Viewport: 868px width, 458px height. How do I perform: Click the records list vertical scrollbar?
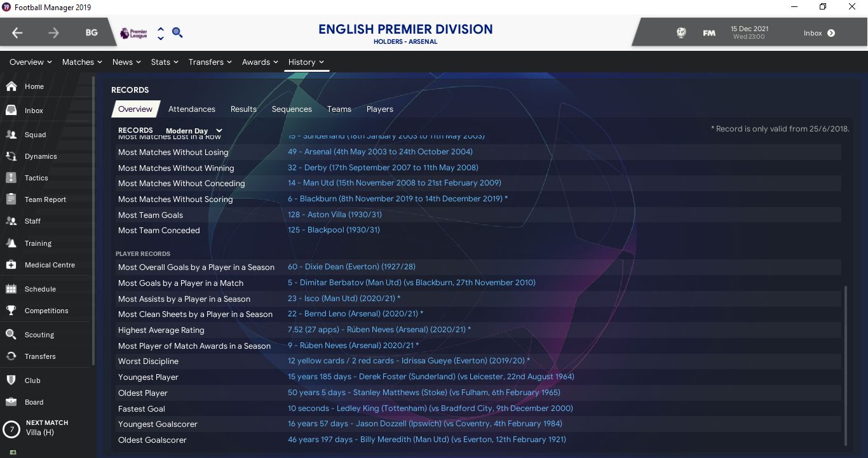pos(846,365)
